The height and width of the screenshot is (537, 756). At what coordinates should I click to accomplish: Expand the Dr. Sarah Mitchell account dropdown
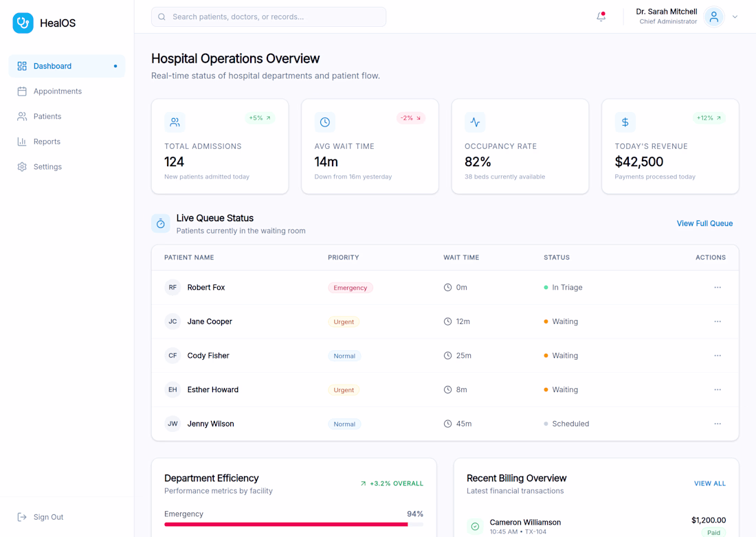point(735,17)
